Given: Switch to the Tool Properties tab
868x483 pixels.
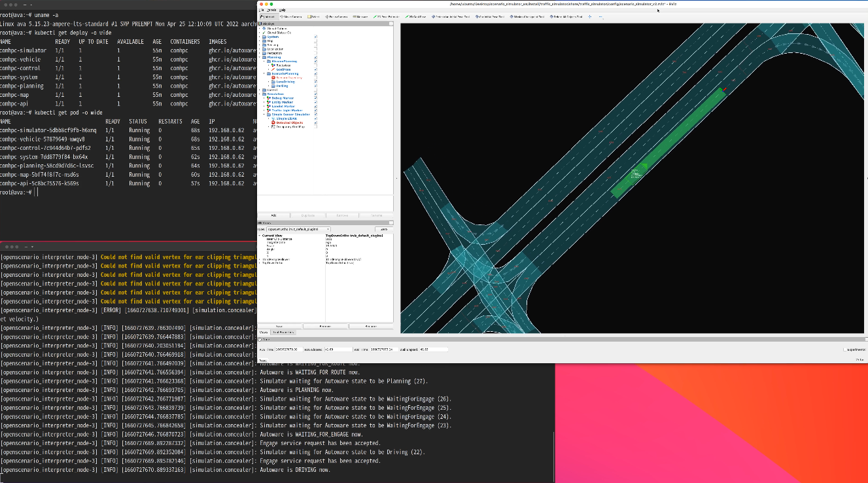Looking at the screenshot, I should (283, 332).
